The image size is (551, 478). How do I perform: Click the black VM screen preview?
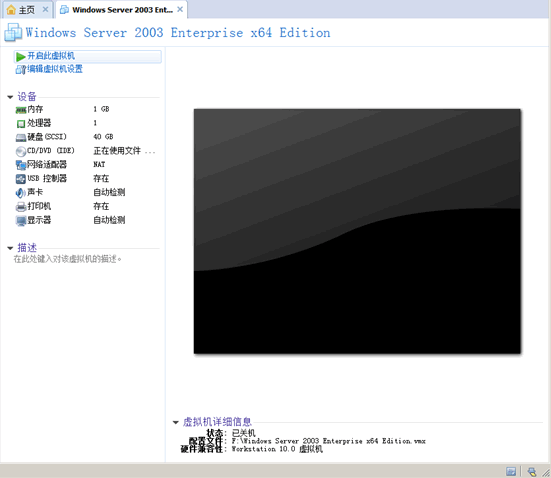point(357,231)
